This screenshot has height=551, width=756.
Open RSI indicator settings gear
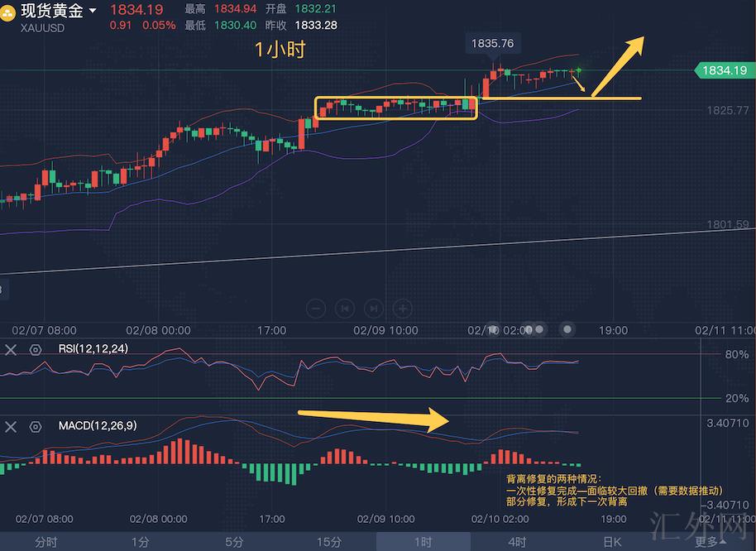click(x=36, y=349)
